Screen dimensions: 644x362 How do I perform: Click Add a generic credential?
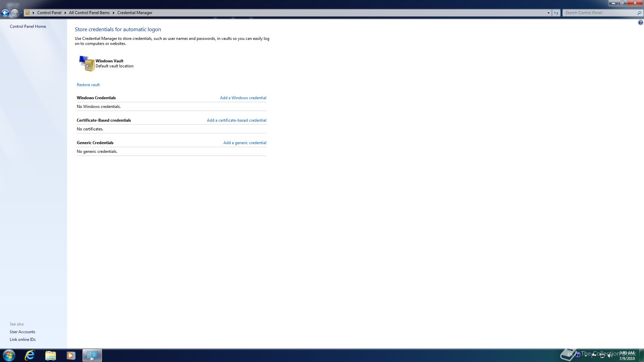[x=245, y=143]
